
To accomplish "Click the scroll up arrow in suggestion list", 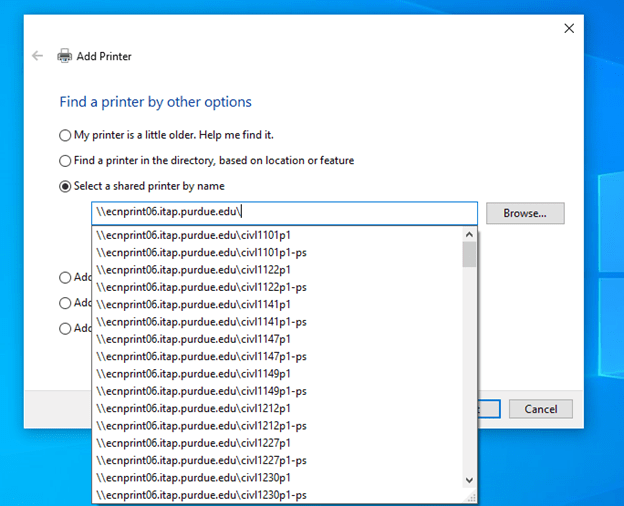I will 469,234.
